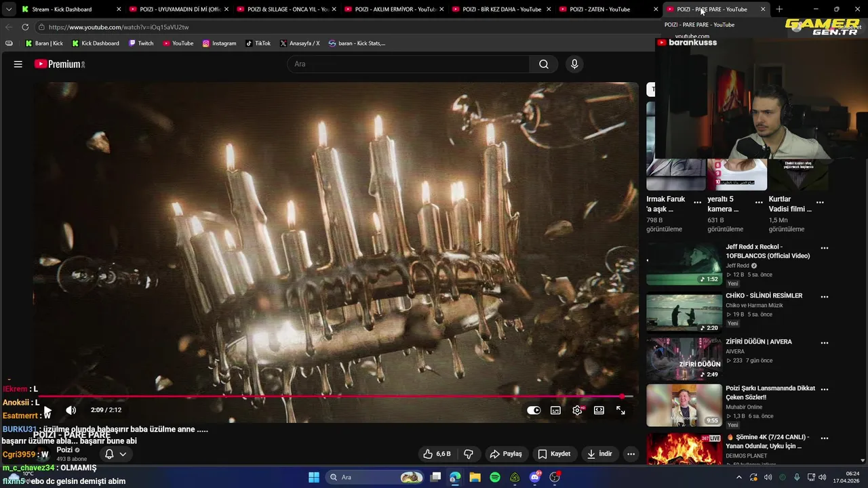The image size is (868, 488).
Task: Mute the video with the speaker icon
Action: [x=71, y=410]
